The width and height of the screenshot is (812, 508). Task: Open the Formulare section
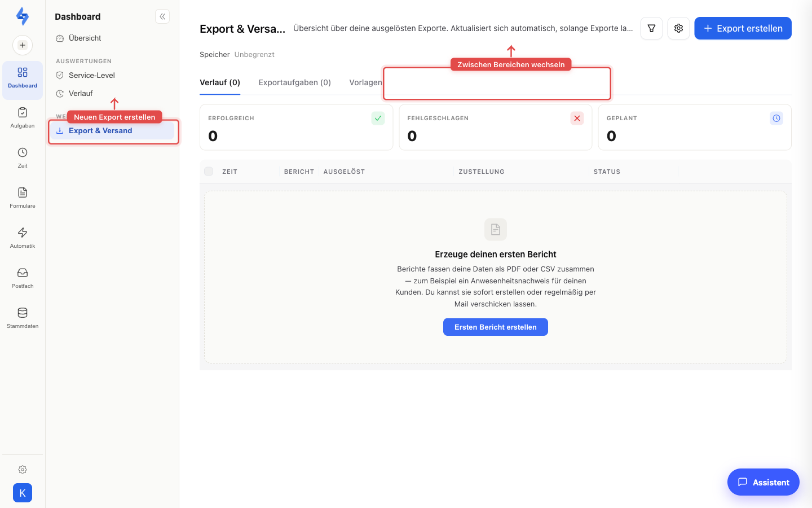23,198
